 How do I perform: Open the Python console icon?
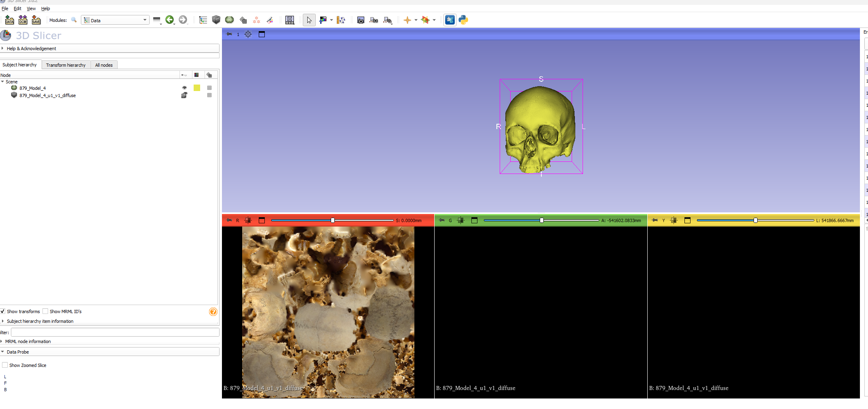coord(463,20)
